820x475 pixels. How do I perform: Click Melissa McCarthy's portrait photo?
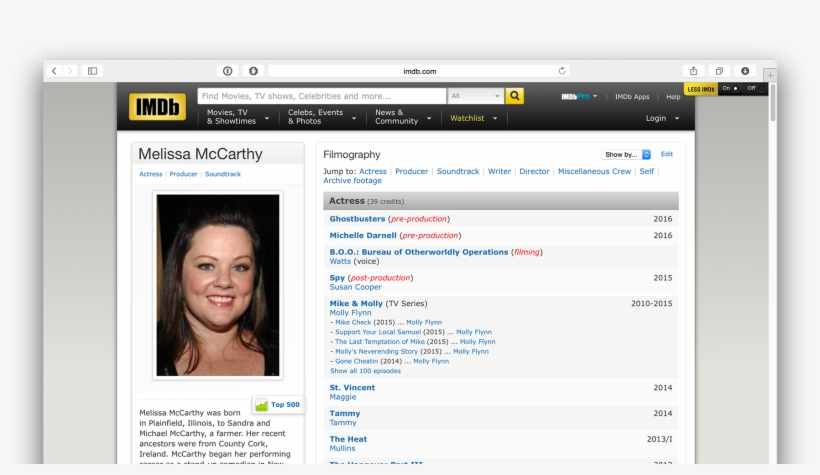[218, 285]
